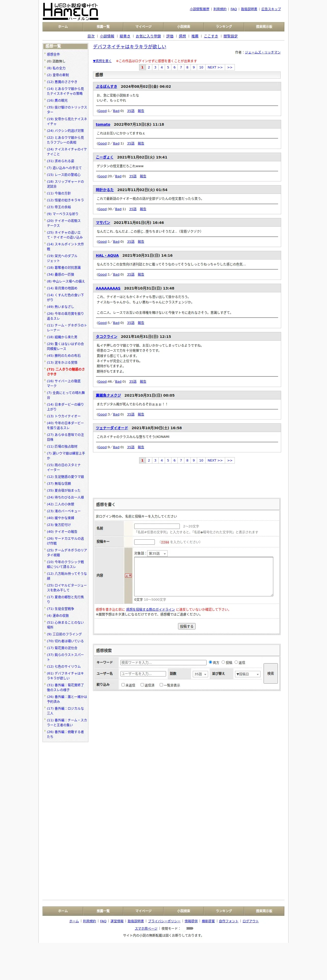Check the 一覧非表示 checkbox
Image resolution: width=327 pixels, height=980 pixels.
[161, 684]
